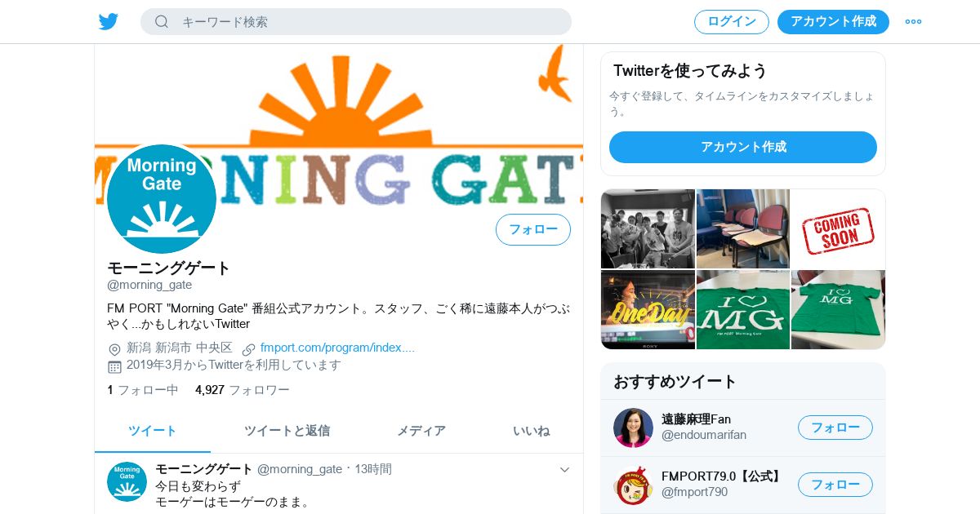View the 4,927 フォロワー list

(243, 390)
